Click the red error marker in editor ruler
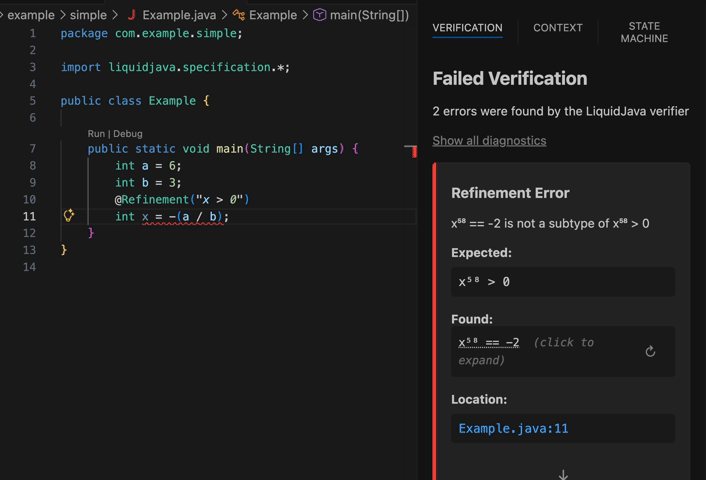This screenshot has width=706, height=480. coord(411,150)
